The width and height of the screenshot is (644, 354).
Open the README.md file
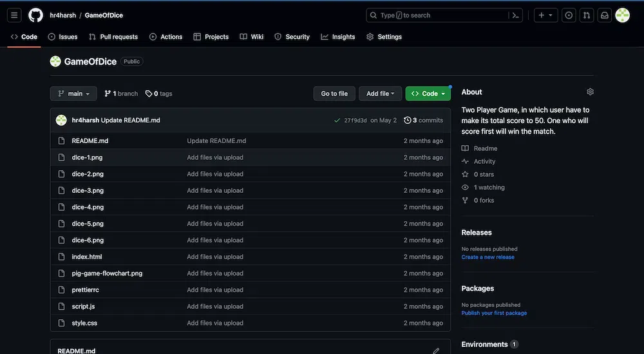(x=90, y=141)
